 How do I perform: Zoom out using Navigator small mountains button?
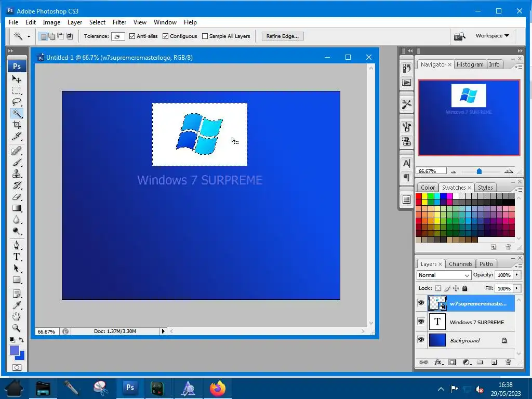[453, 171]
